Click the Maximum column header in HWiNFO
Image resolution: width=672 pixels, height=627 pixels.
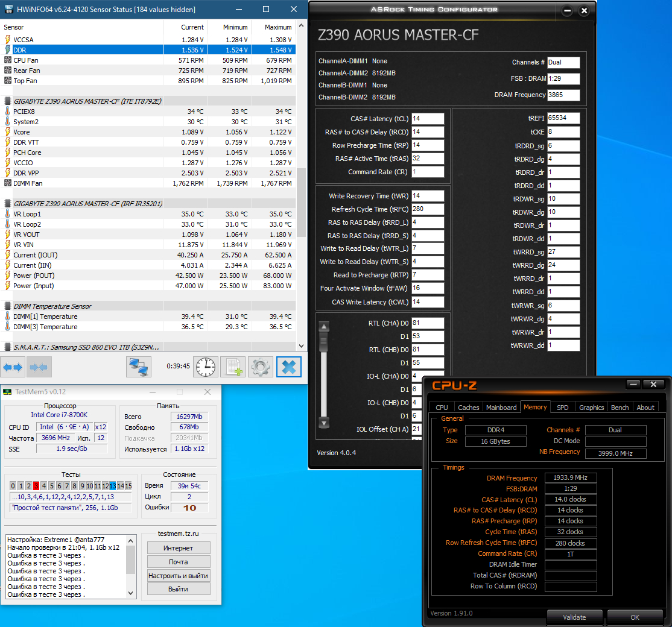click(x=274, y=27)
